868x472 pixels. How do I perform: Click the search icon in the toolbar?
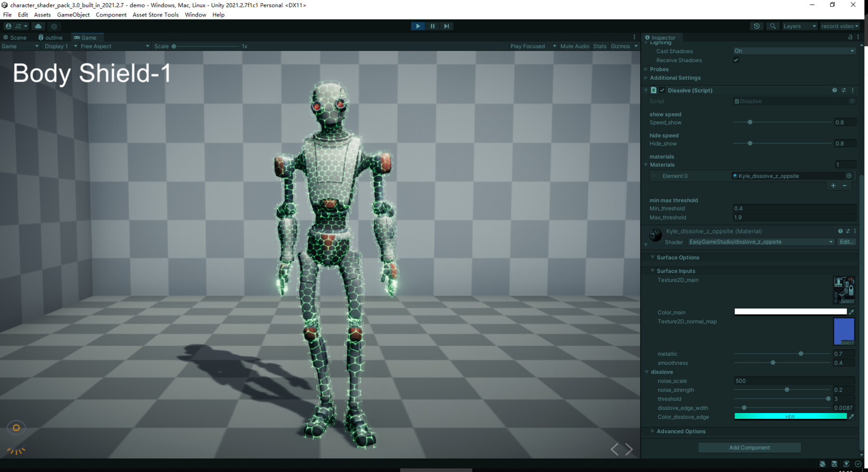[773, 26]
